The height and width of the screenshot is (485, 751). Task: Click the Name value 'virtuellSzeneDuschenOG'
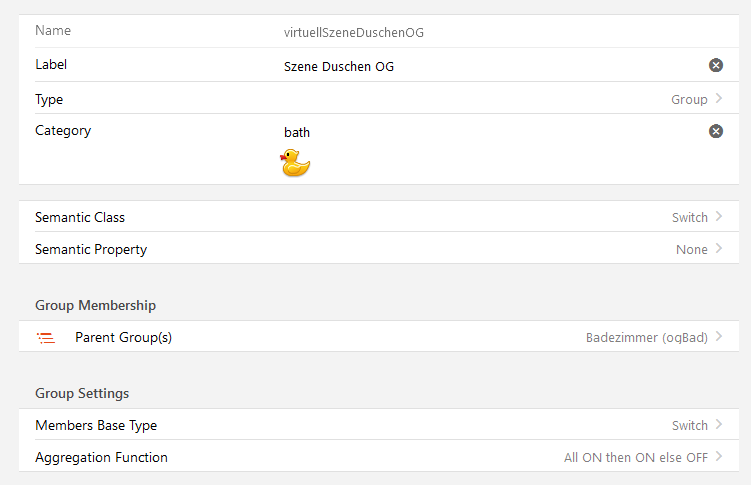[354, 32]
